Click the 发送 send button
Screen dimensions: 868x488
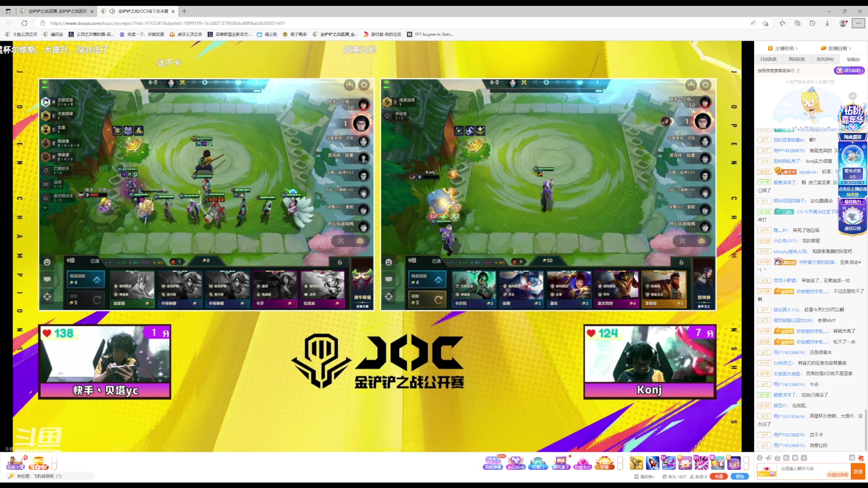[858, 471]
